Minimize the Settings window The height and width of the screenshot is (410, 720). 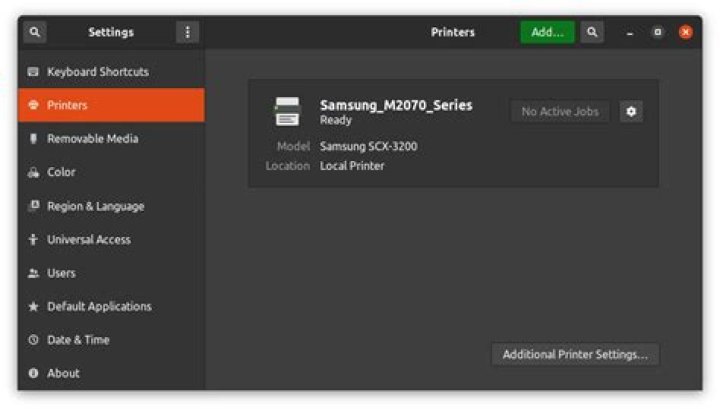(x=630, y=32)
